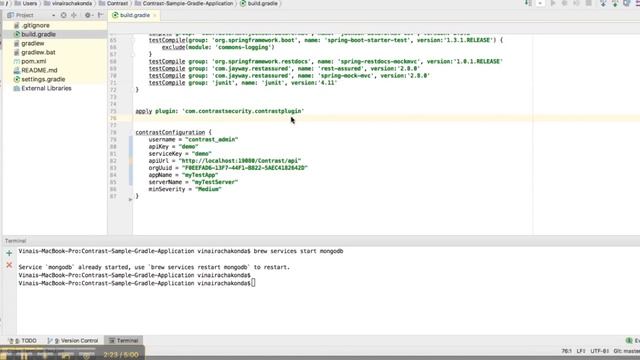This screenshot has height=360, width=640.
Task: Close the terminal session with red X icon
Action: (9, 265)
